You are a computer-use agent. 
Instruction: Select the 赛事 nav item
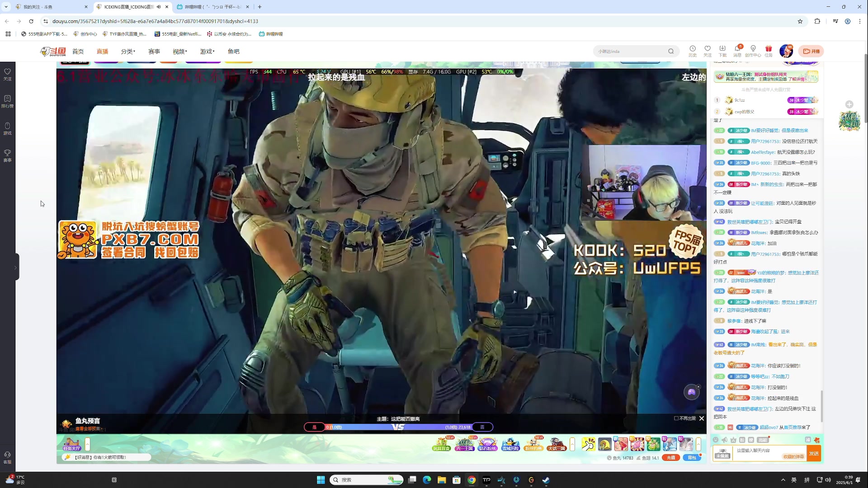(154, 52)
